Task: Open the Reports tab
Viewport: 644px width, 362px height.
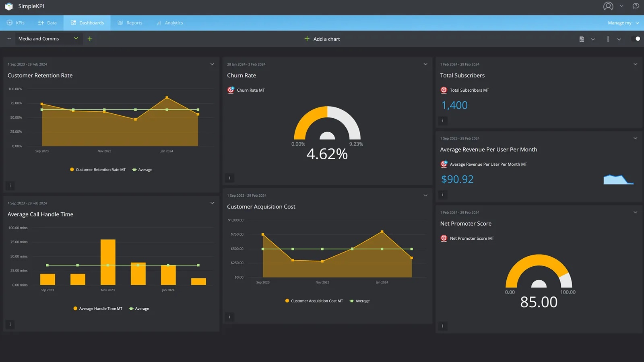Action: pos(130,23)
